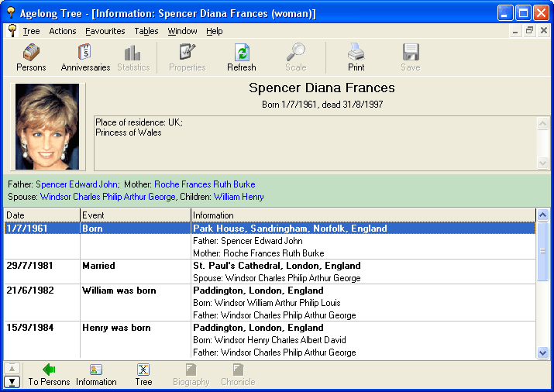Click the notes box scroll down arrow
This screenshot has width=554, height=392.
[542, 163]
